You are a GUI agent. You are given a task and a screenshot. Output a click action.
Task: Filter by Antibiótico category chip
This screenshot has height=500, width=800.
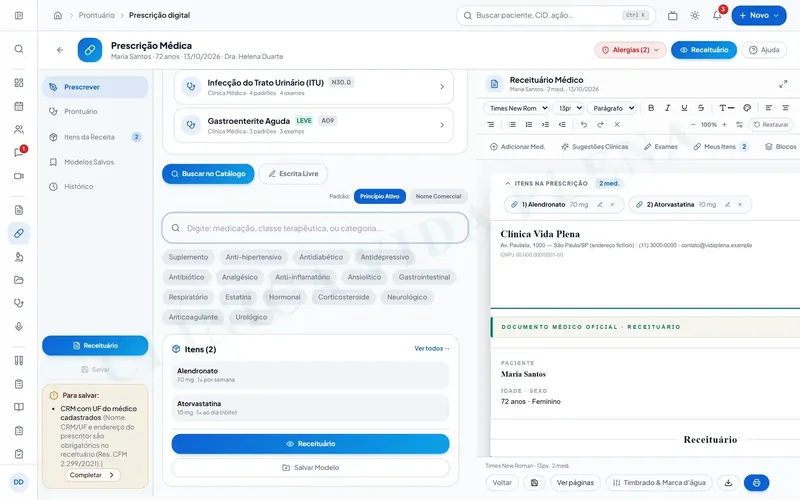pos(186,277)
